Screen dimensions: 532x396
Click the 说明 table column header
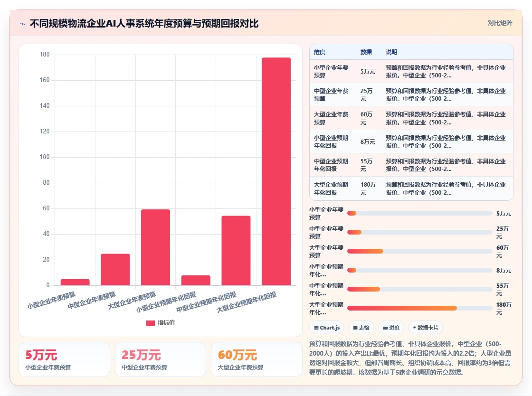click(x=391, y=52)
